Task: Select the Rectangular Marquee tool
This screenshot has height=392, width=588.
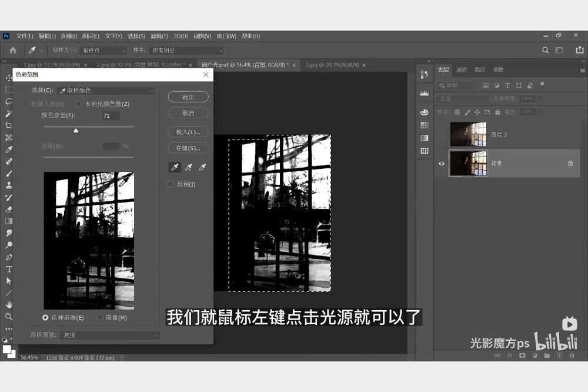Action: coord(9,89)
